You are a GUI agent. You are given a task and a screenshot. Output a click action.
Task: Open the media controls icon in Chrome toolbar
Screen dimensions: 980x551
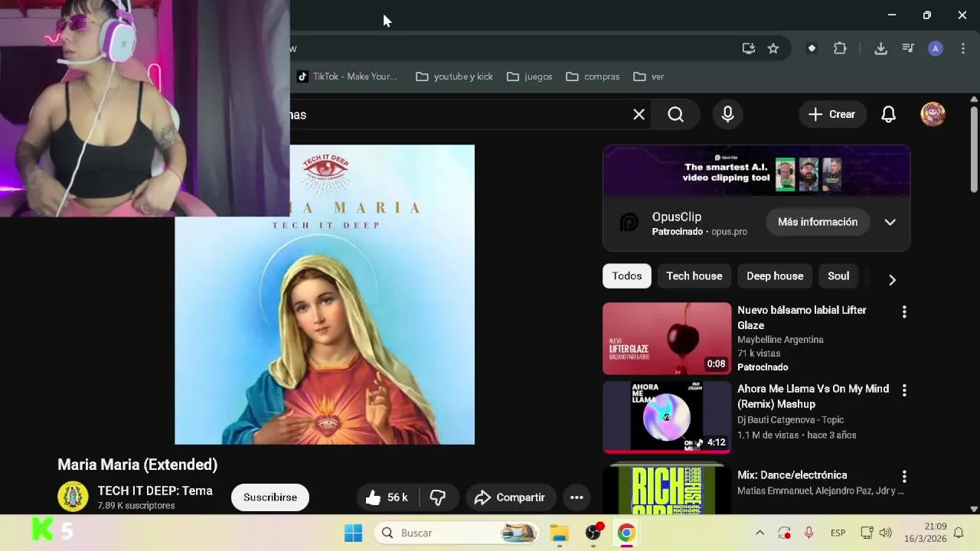click(x=908, y=48)
